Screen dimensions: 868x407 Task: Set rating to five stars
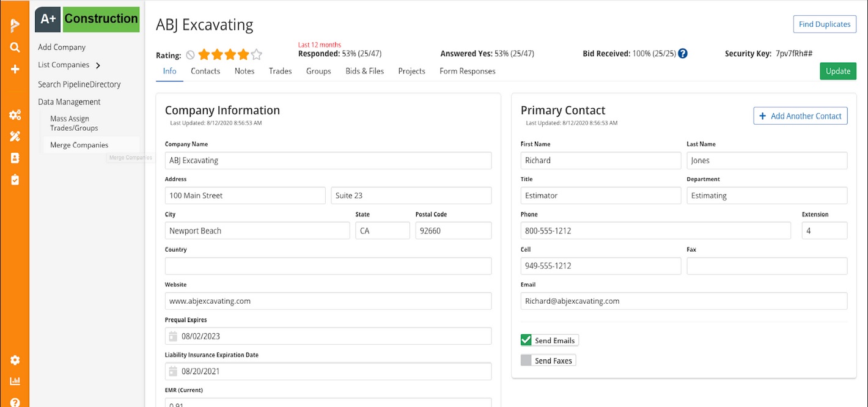(257, 55)
